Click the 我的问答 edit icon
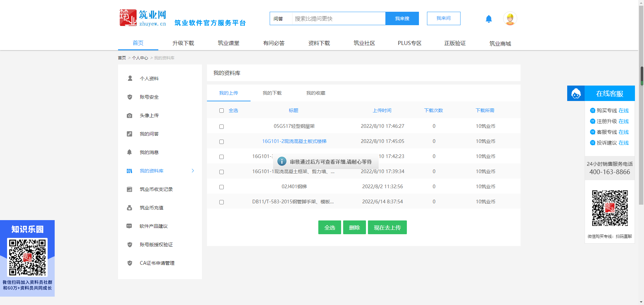 [129, 134]
